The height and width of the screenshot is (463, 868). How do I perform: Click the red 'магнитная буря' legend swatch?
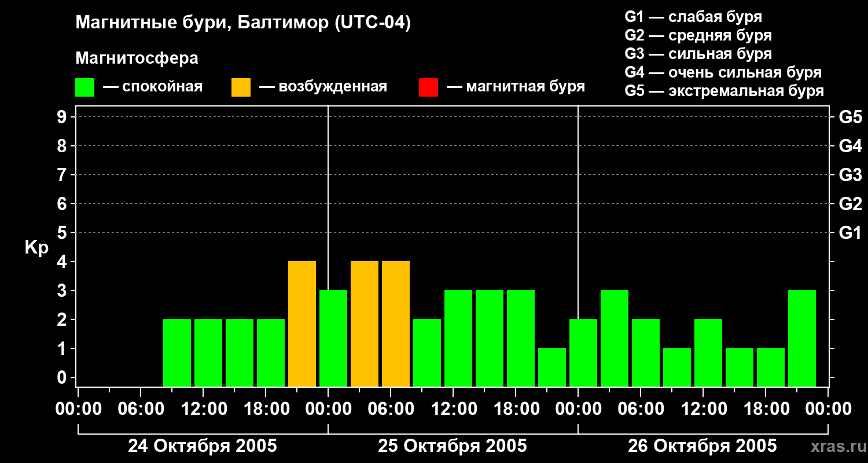[x=428, y=87]
